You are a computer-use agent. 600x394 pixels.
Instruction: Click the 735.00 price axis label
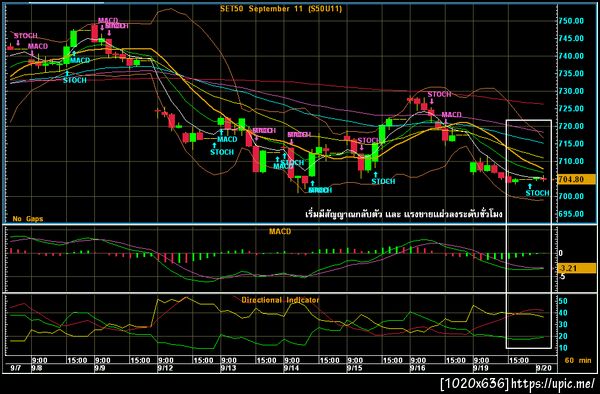point(571,73)
